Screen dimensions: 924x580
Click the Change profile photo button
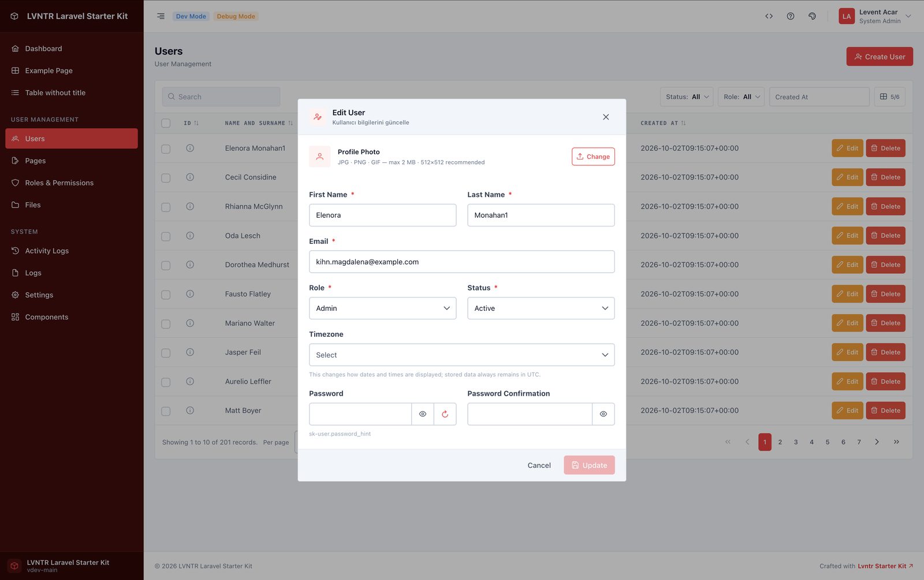[x=593, y=157]
